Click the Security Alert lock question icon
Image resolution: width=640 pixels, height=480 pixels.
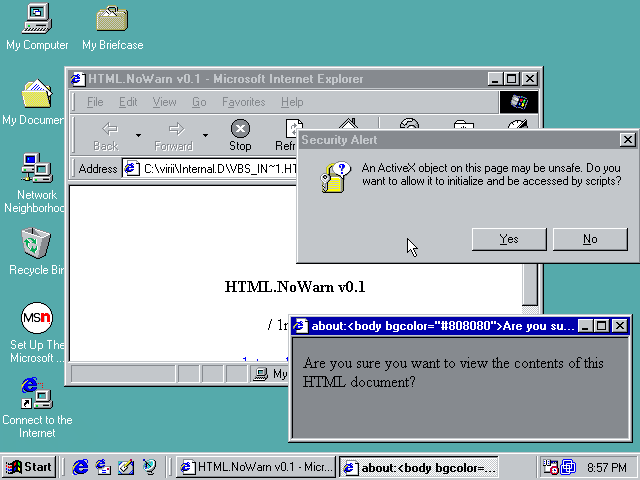click(336, 178)
